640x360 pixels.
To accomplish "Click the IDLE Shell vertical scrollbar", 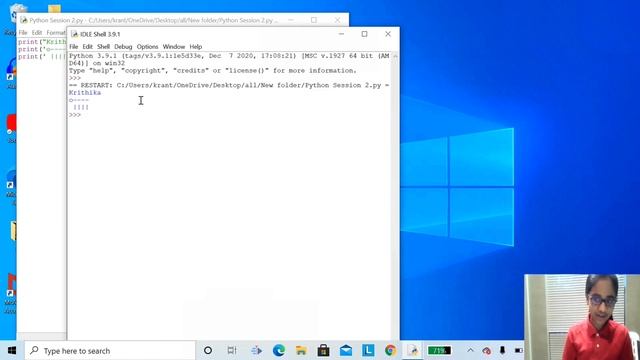I will [x=395, y=196].
